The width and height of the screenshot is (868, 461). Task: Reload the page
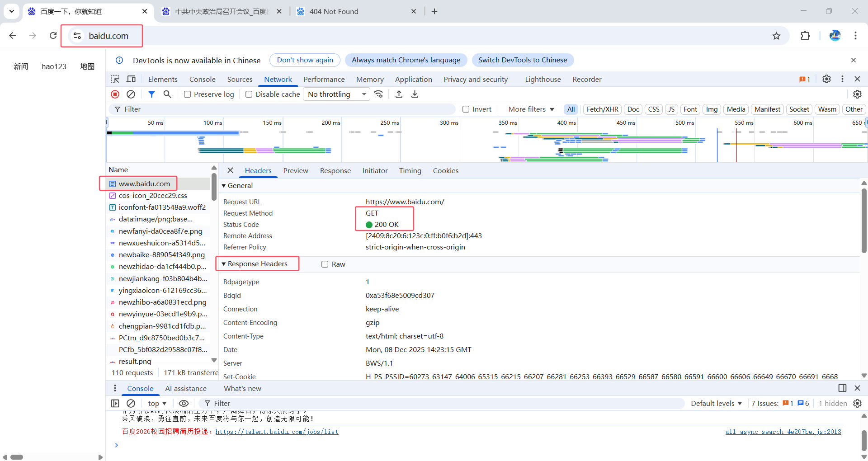53,36
